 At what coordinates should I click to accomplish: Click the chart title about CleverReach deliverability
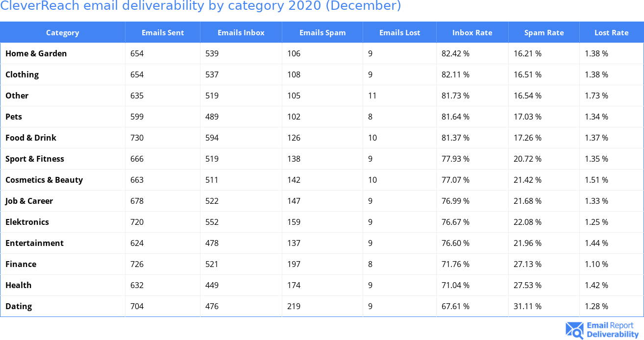click(x=200, y=6)
